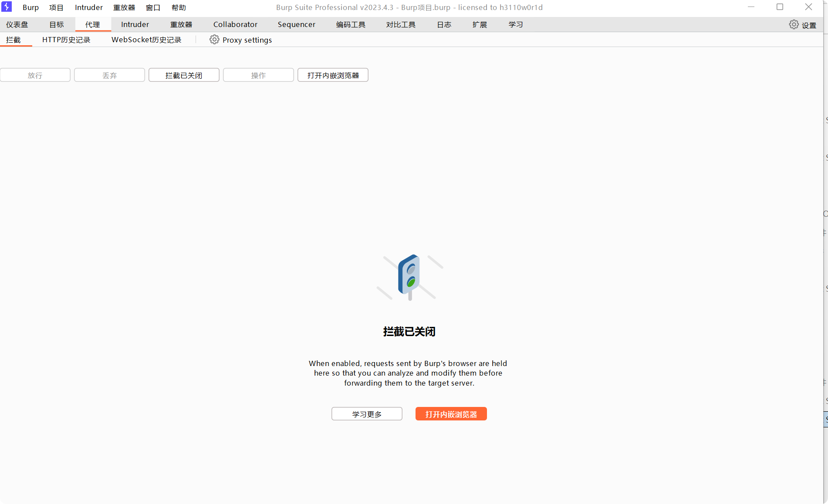Click the 设置 label at top right

click(x=809, y=25)
